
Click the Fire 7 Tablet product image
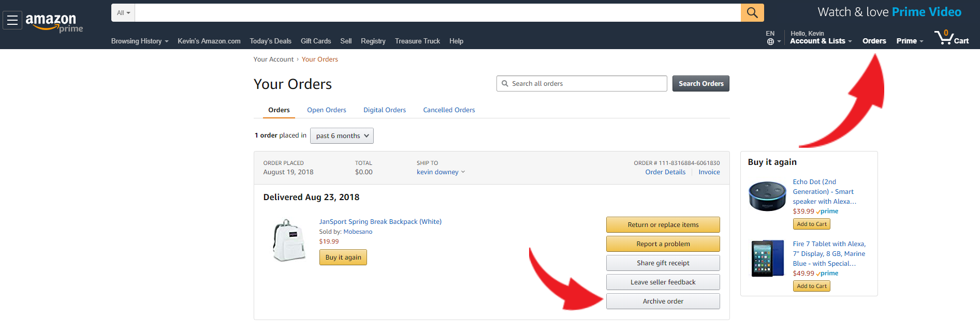pyautogui.click(x=768, y=258)
